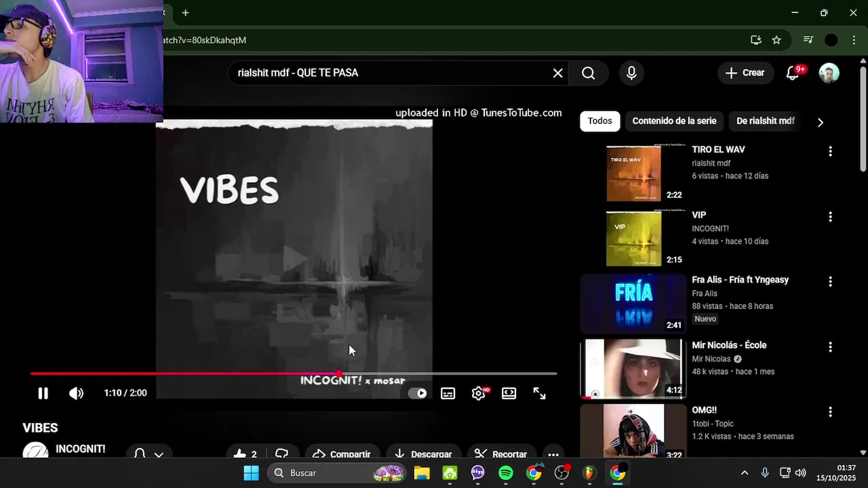Viewport: 868px width, 488px height.
Task: Select Contenido de la serie chip
Action: [674, 121]
